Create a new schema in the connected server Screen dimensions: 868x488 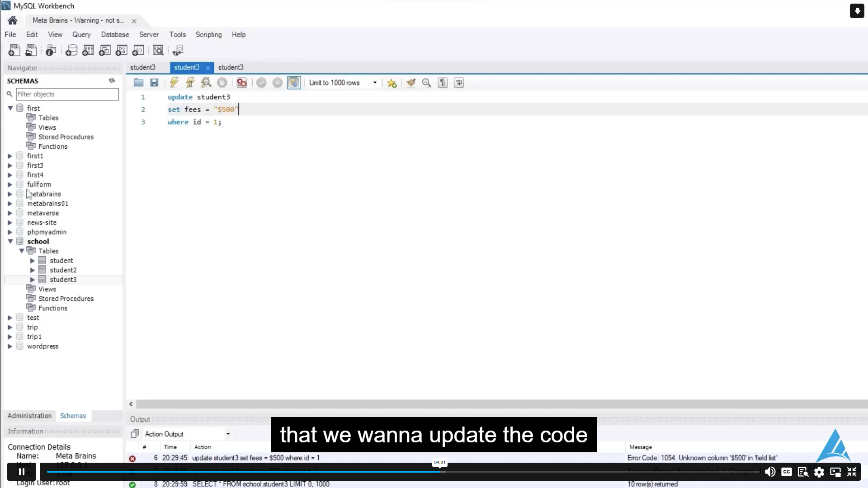[x=71, y=50]
